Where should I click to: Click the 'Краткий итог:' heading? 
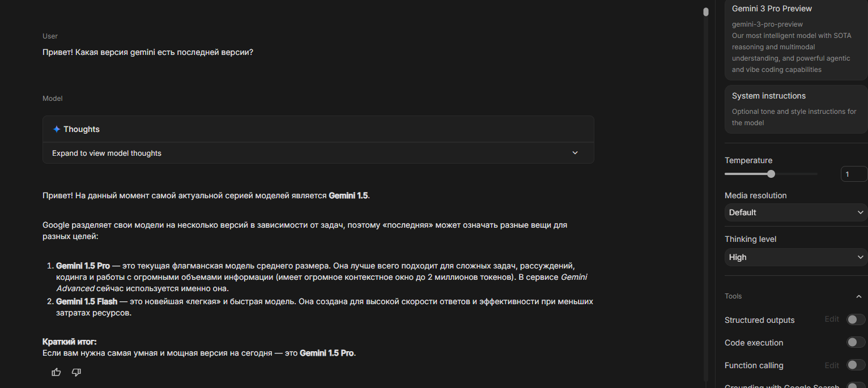pos(70,342)
